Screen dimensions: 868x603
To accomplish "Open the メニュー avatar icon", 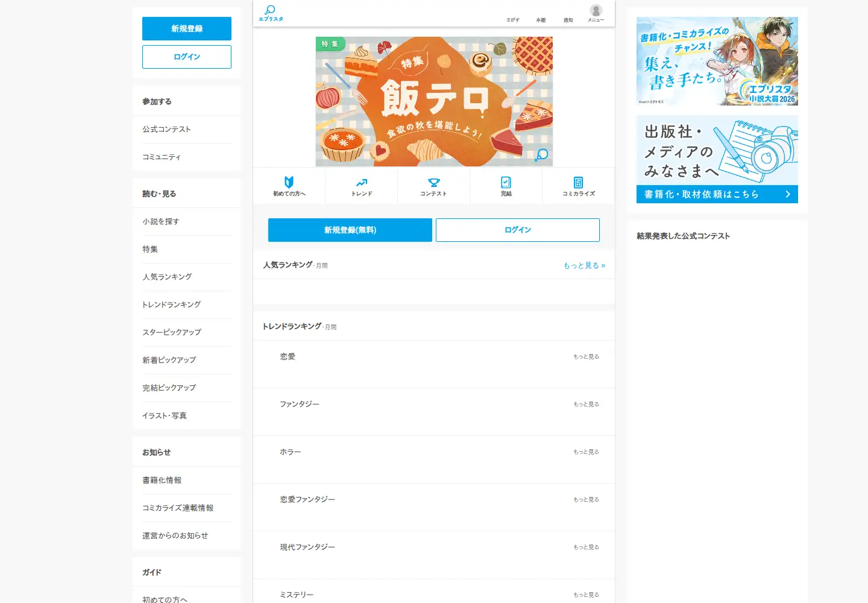I will [x=596, y=10].
